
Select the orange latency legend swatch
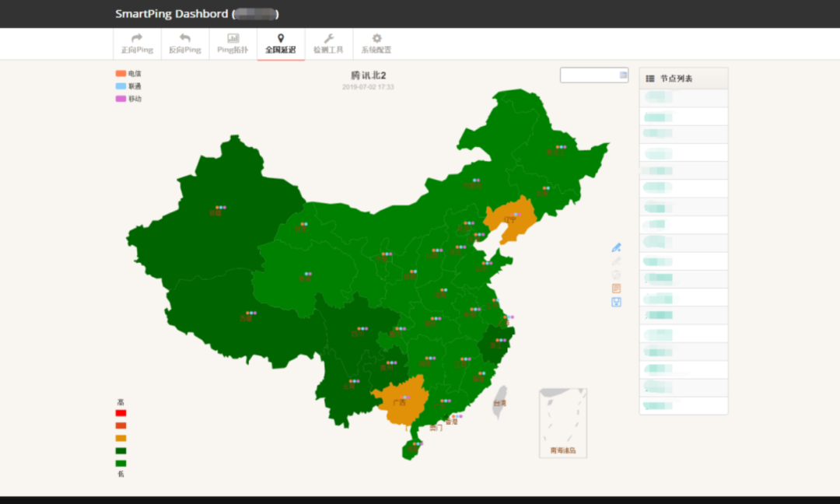click(x=121, y=438)
